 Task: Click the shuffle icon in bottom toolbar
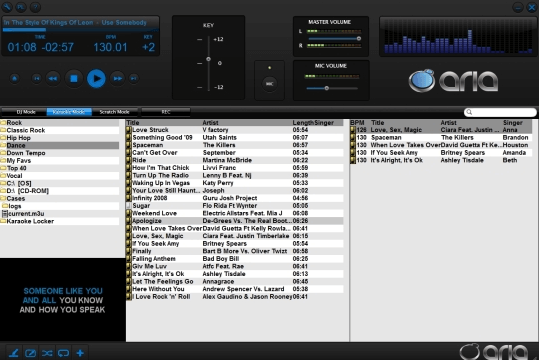(47, 353)
